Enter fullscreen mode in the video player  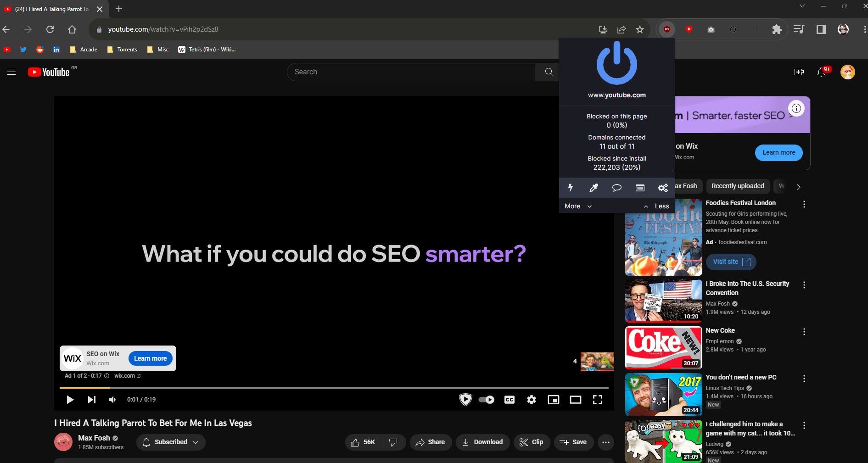(x=597, y=400)
